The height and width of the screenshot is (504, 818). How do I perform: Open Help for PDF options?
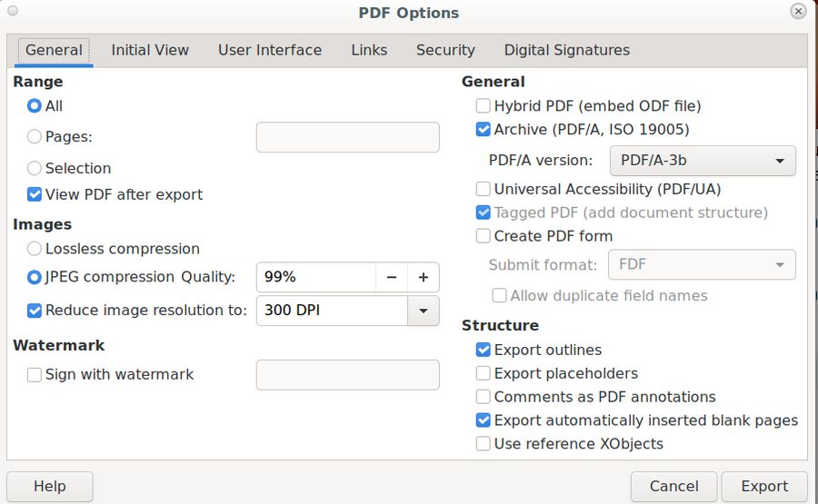(x=50, y=486)
